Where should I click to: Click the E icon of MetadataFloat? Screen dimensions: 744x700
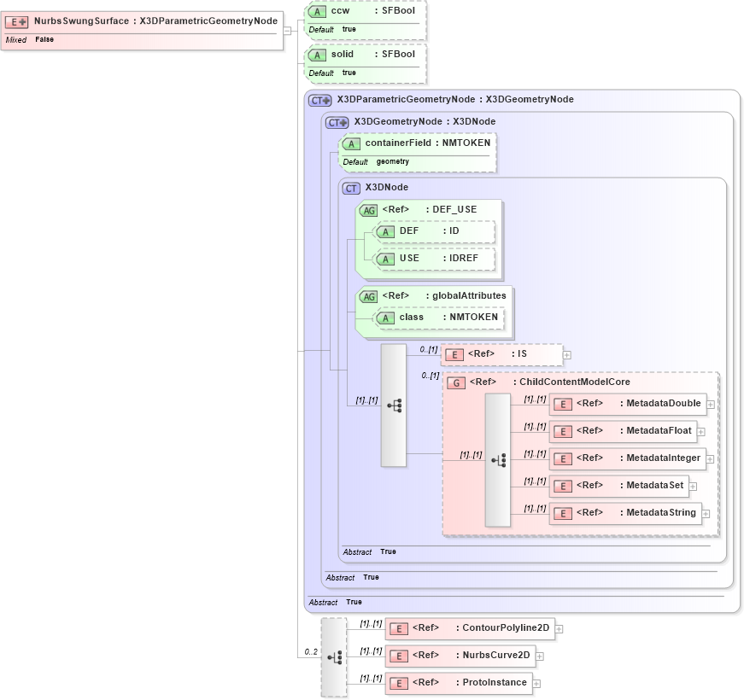coord(563,432)
